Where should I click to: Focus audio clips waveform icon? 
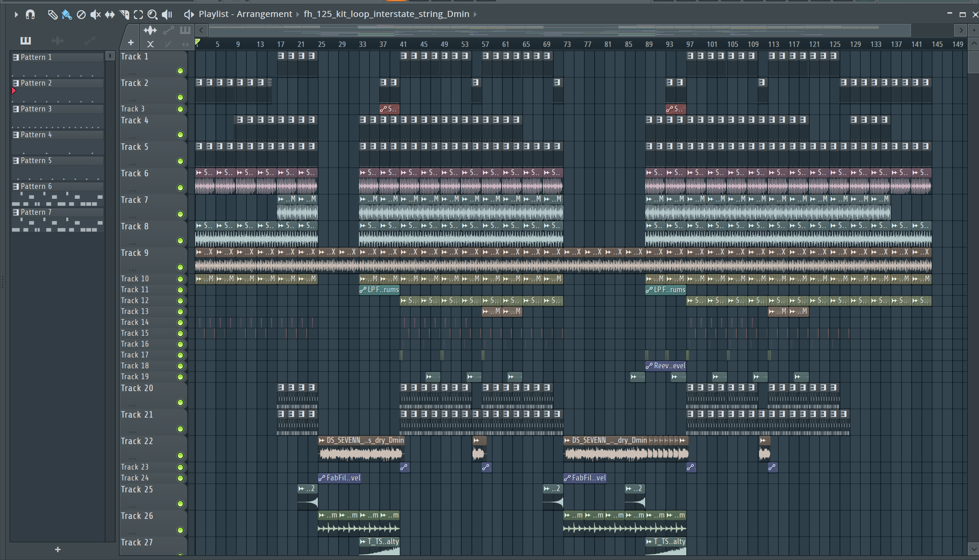(x=150, y=30)
